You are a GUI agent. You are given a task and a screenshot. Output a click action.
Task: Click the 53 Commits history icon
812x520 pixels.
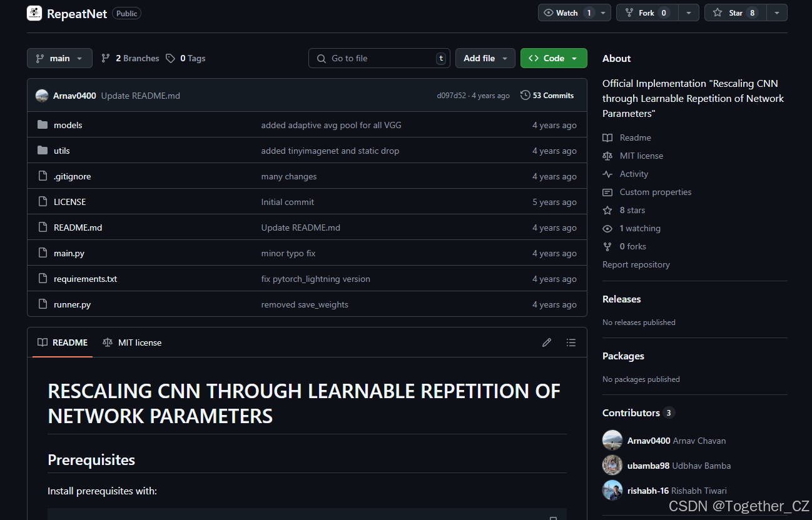[x=525, y=96]
